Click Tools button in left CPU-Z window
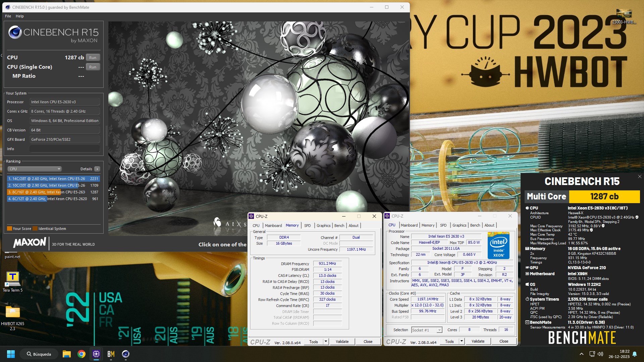 point(314,342)
